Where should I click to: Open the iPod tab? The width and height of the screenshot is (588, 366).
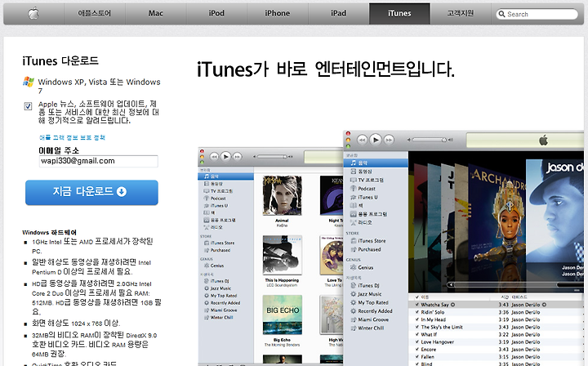[x=216, y=14]
